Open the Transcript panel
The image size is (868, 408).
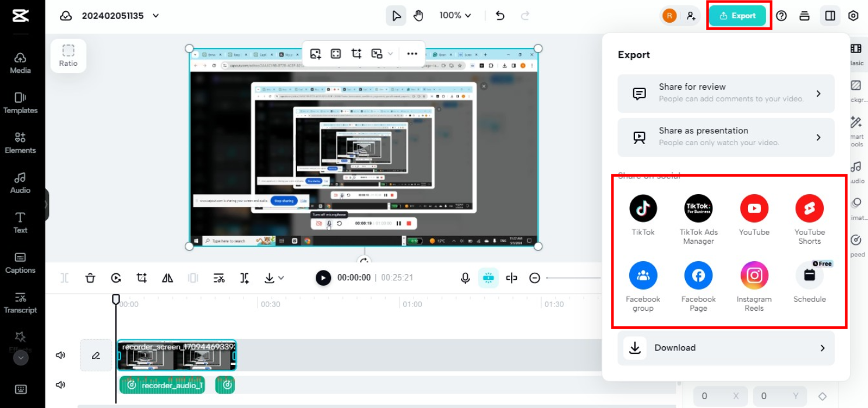tap(20, 303)
